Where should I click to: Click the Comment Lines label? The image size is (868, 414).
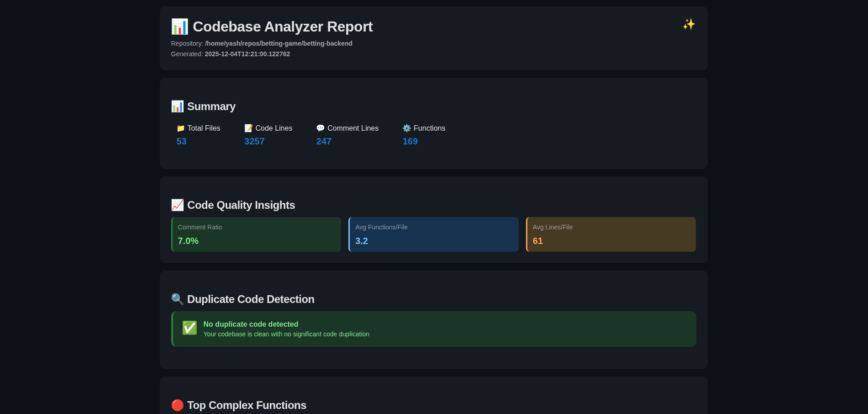pos(353,128)
